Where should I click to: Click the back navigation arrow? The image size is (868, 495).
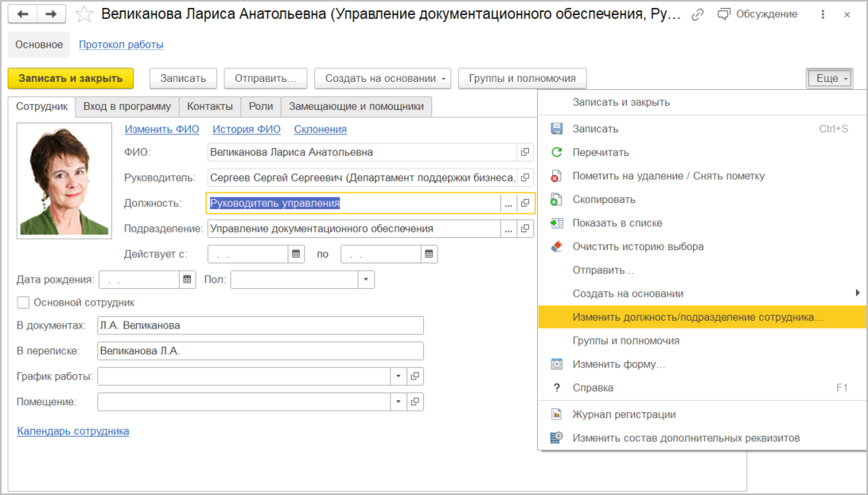(23, 14)
